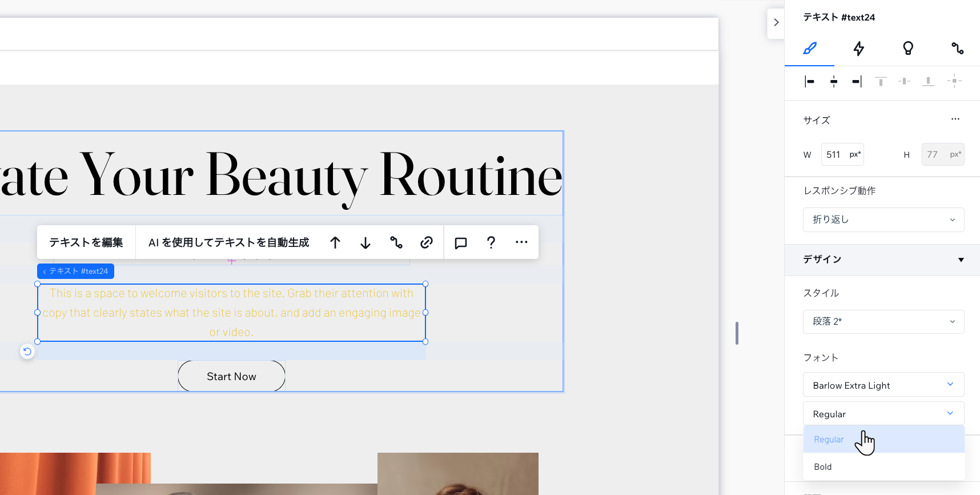980x495 pixels.
Task: Collapse the inspector panel chevron
Action: (776, 23)
